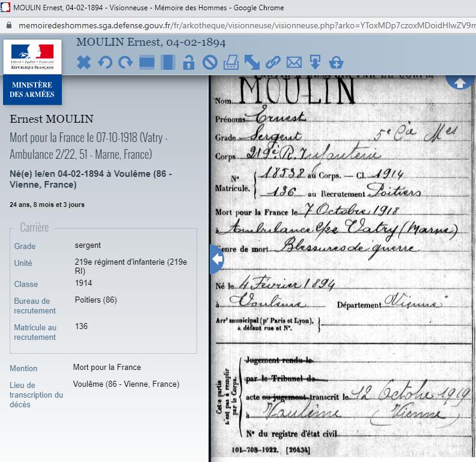Click the 'Classe' label
This screenshot has height=462, width=476.
pos(26,284)
